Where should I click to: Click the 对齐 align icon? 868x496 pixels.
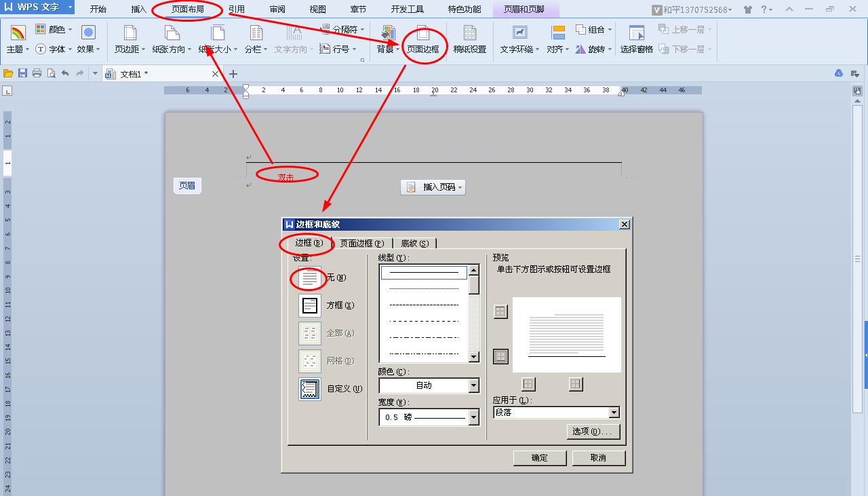click(558, 33)
